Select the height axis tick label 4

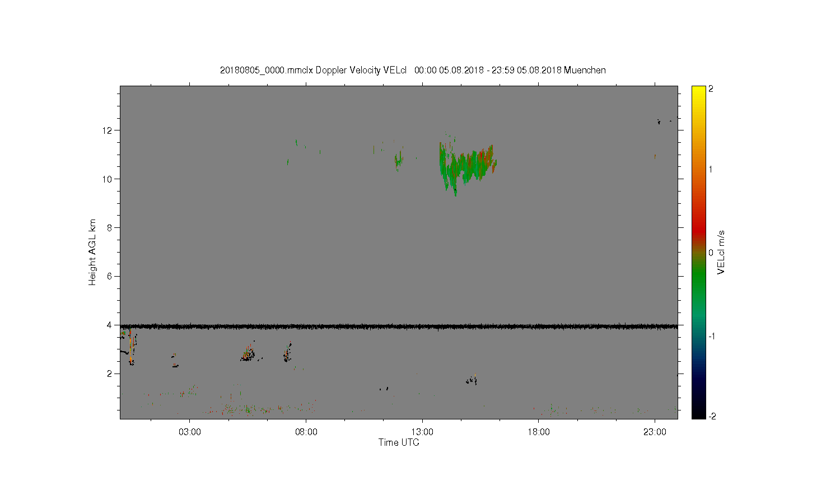point(110,325)
